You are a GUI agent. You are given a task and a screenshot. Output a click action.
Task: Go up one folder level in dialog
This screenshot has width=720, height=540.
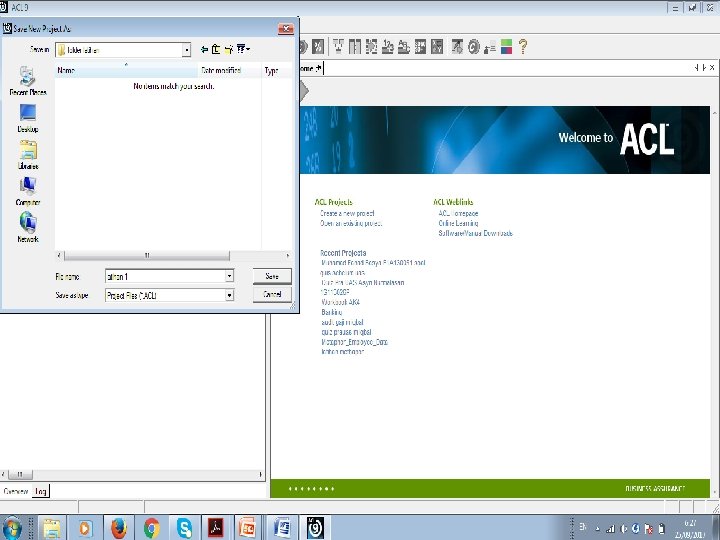click(x=216, y=49)
